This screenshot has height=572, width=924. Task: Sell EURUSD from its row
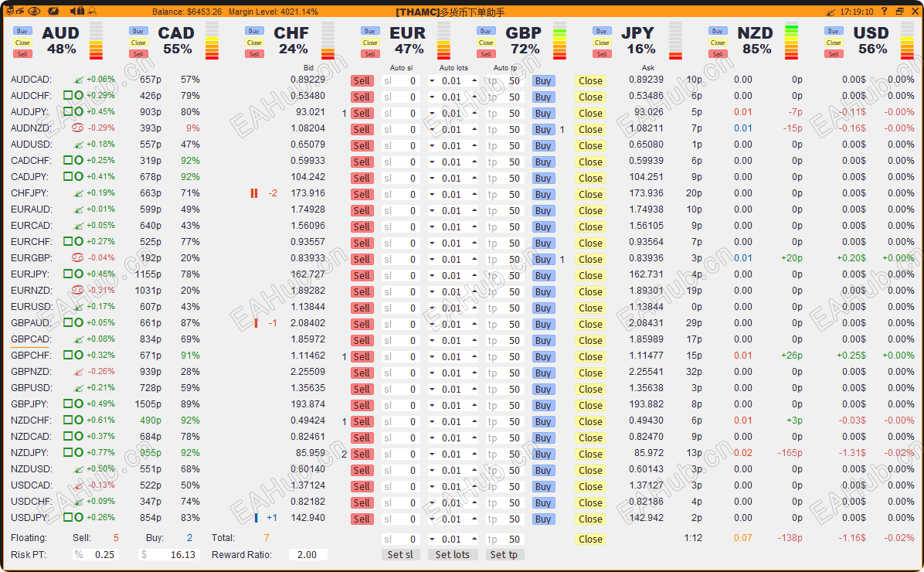362,308
